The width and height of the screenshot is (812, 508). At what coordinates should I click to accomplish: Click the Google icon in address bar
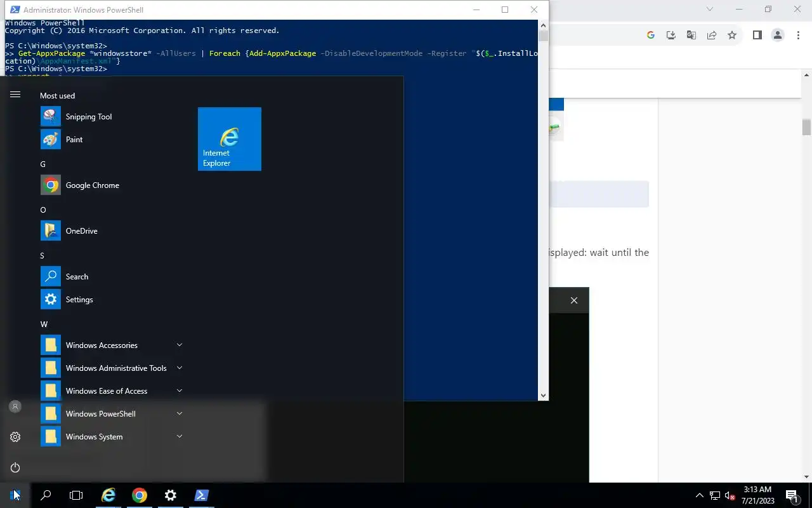(x=650, y=36)
